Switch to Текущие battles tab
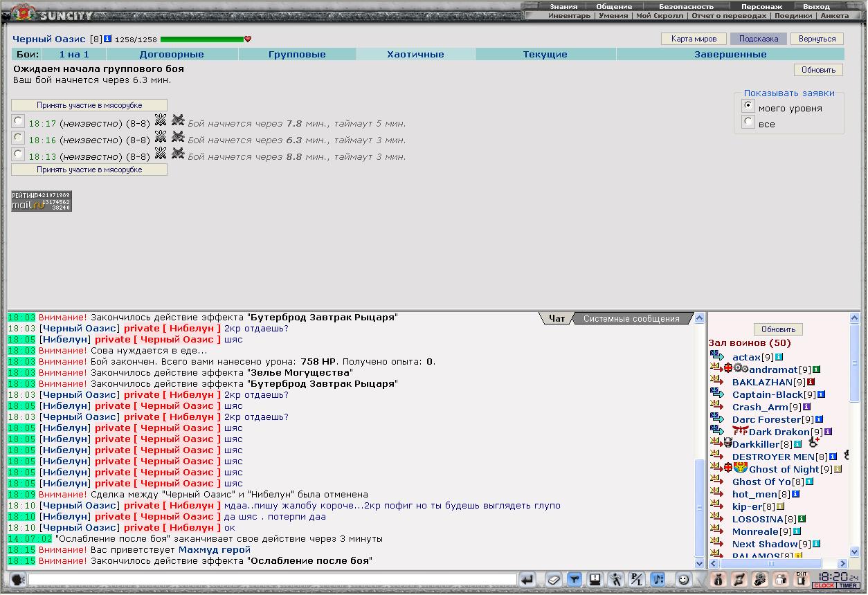868x595 pixels. (545, 54)
